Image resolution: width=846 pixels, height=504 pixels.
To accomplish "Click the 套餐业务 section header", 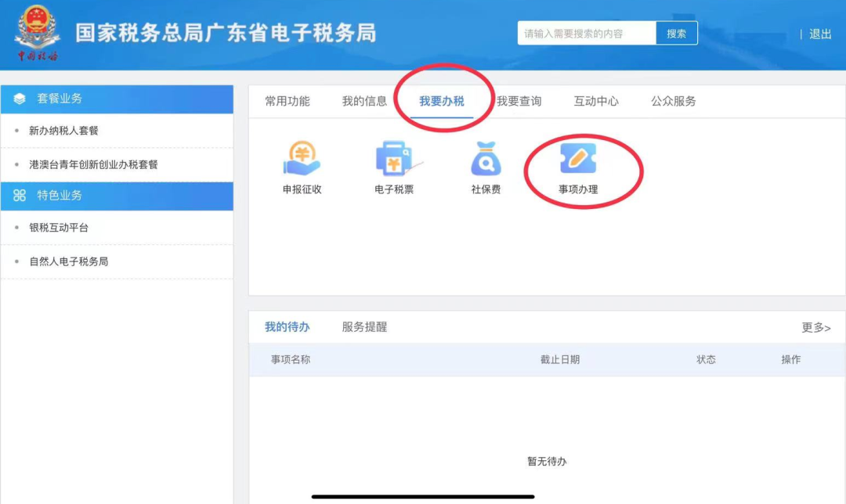I will tap(117, 99).
